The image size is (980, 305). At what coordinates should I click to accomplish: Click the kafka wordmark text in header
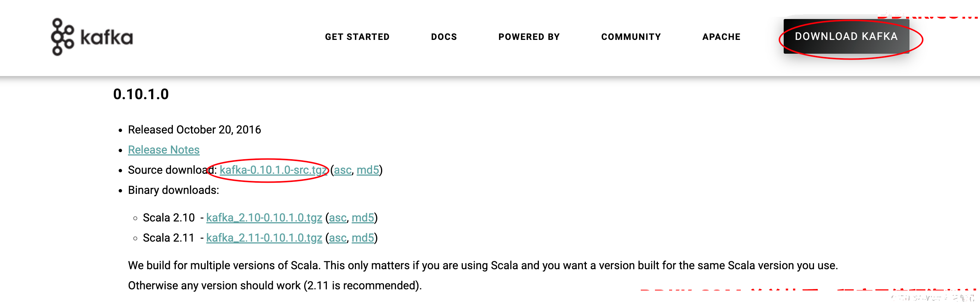[x=106, y=37]
